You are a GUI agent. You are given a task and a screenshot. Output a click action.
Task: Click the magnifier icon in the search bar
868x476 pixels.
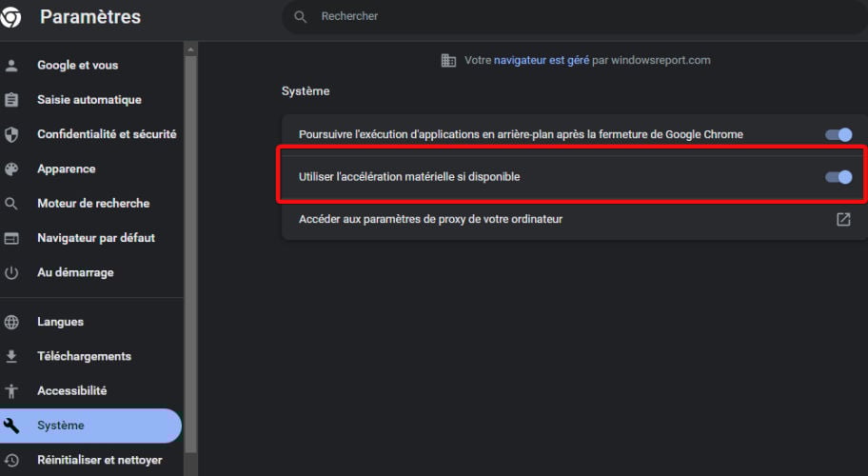(300, 16)
